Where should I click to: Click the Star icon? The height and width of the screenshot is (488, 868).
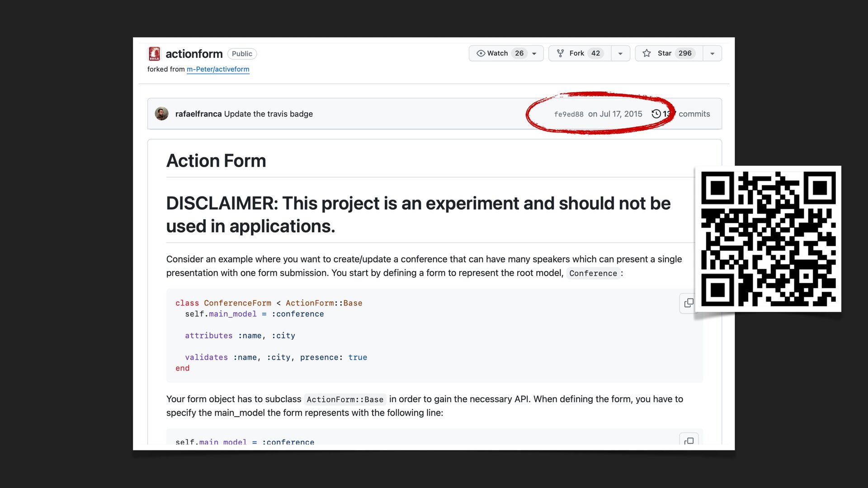(x=646, y=53)
